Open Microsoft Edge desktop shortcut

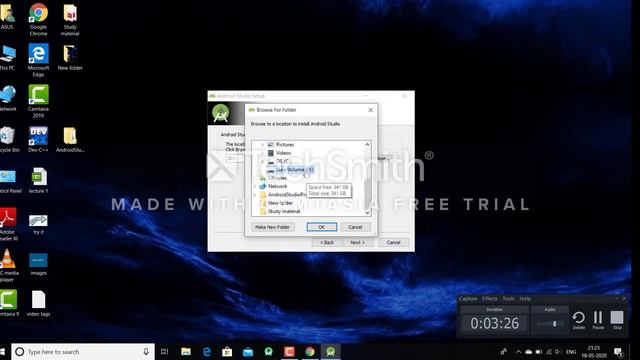tap(38, 60)
